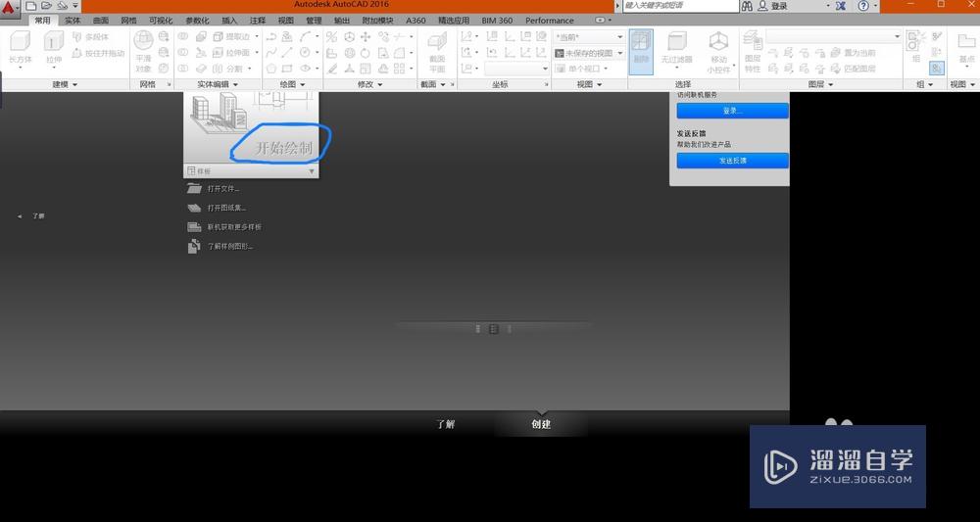Select the 截面平面 (Section Plane) tool
Screen dimensions: 980x522
(437, 53)
